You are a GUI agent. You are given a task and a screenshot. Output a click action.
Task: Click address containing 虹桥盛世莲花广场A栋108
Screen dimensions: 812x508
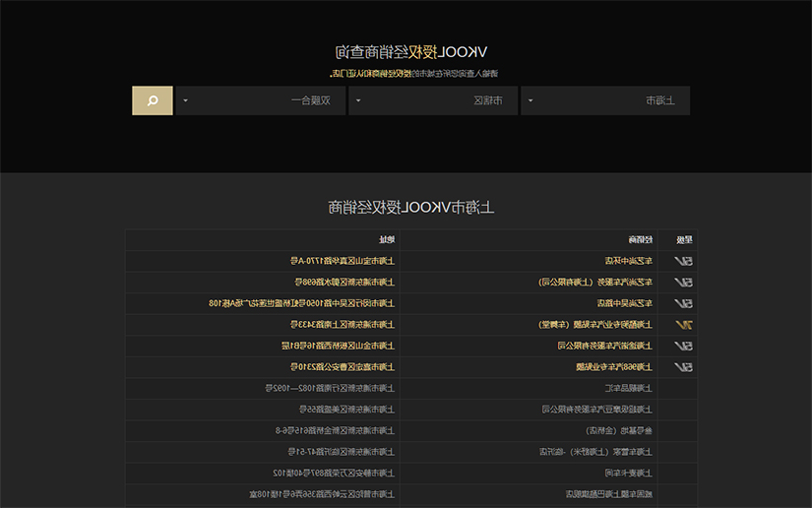[301, 303]
